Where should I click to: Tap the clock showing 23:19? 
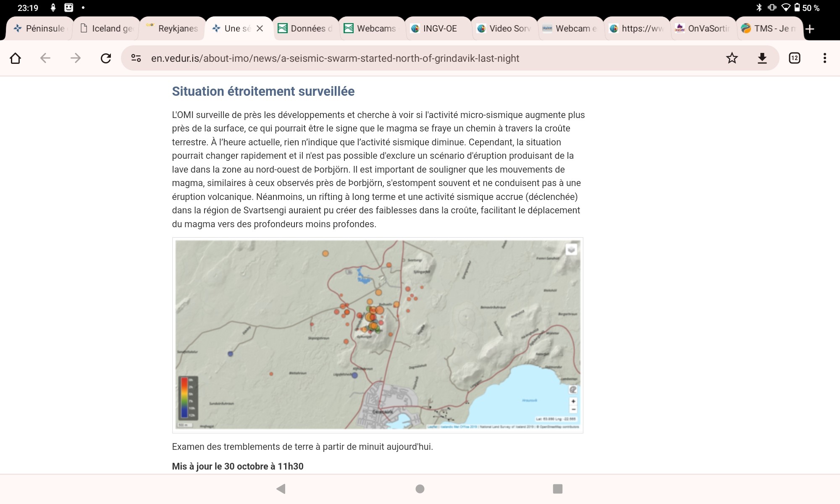tap(28, 8)
